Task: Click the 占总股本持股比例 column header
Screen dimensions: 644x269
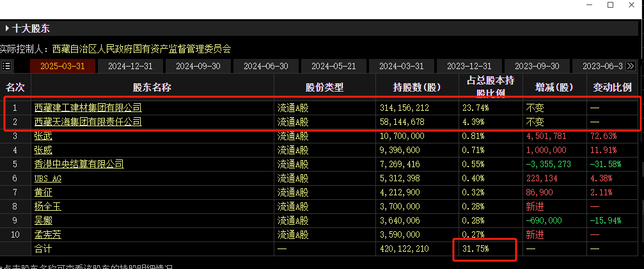Action: pyautogui.click(x=491, y=86)
